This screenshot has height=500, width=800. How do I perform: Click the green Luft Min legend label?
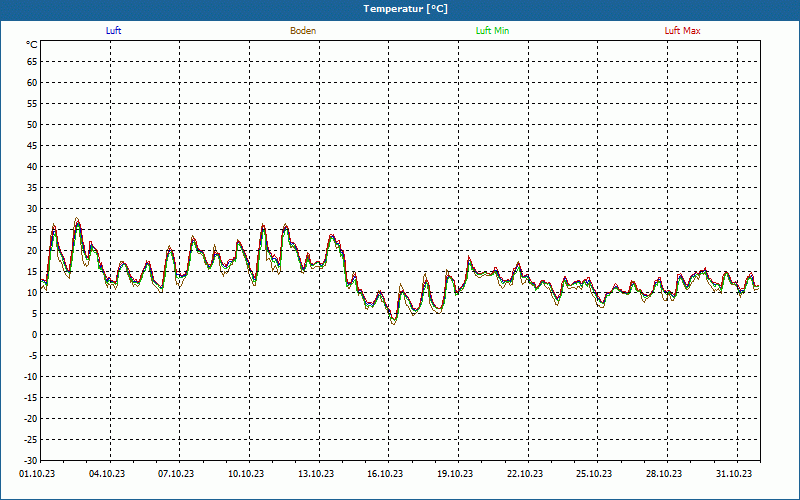pyautogui.click(x=492, y=31)
